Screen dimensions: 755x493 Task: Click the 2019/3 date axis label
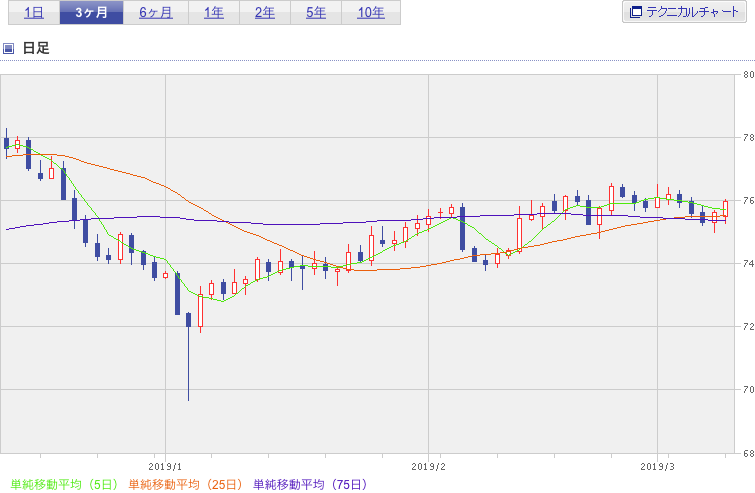[x=657, y=467]
